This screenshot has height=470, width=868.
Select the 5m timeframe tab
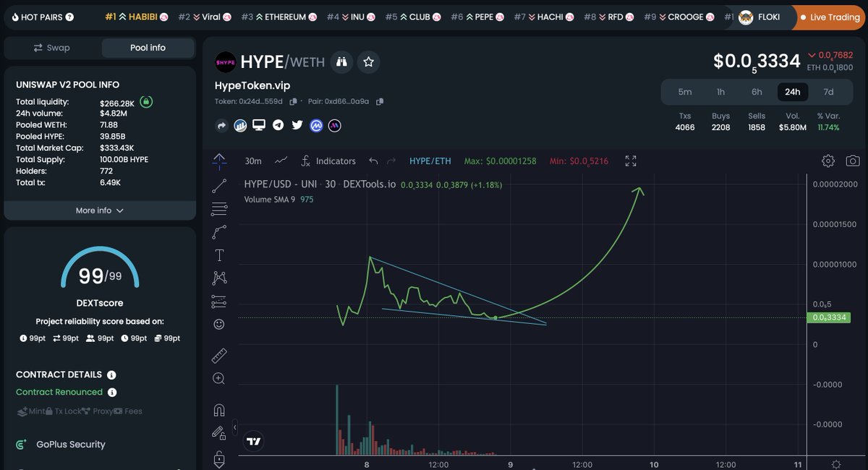click(684, 92)
